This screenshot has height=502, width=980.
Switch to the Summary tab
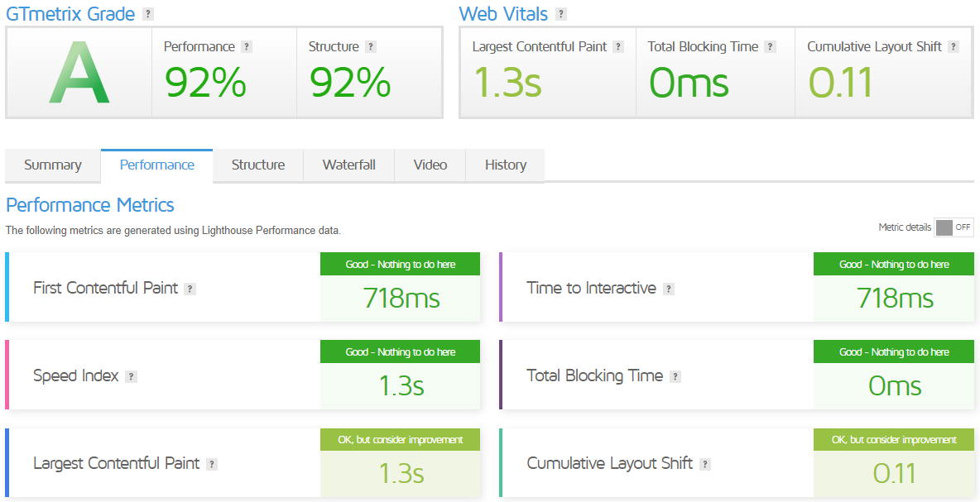[52, 165]
